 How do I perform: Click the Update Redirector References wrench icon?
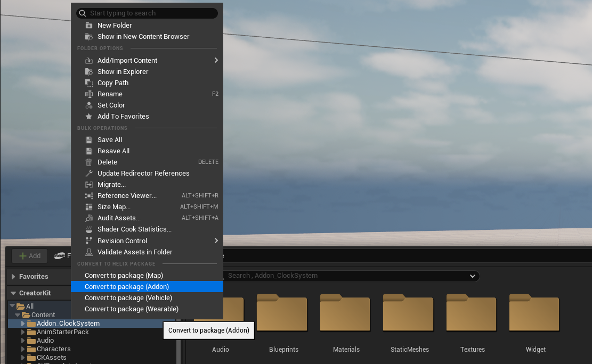click(x=89, y=173)
